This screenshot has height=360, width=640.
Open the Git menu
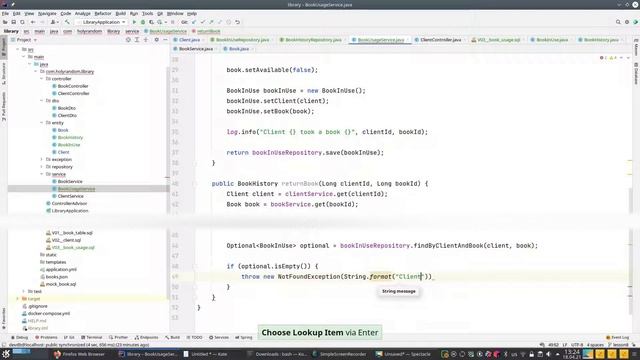point(160,13)
